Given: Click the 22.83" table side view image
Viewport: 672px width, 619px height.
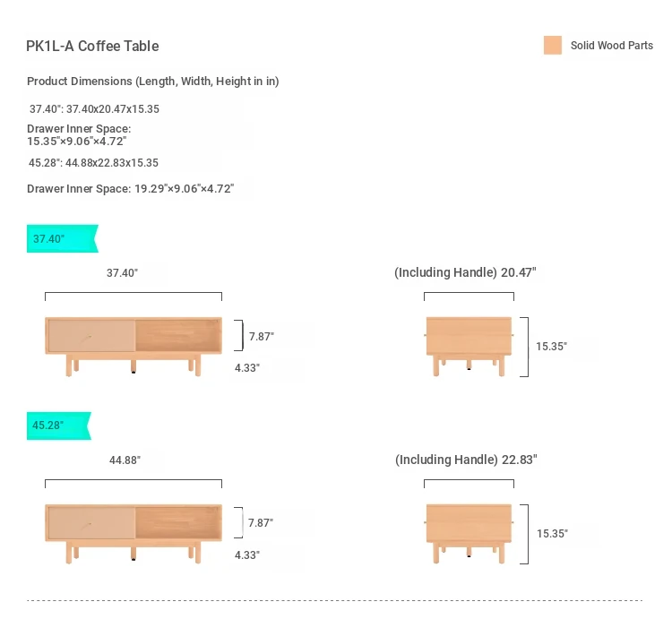Looking at the screenshot, I should pos(469,534).
